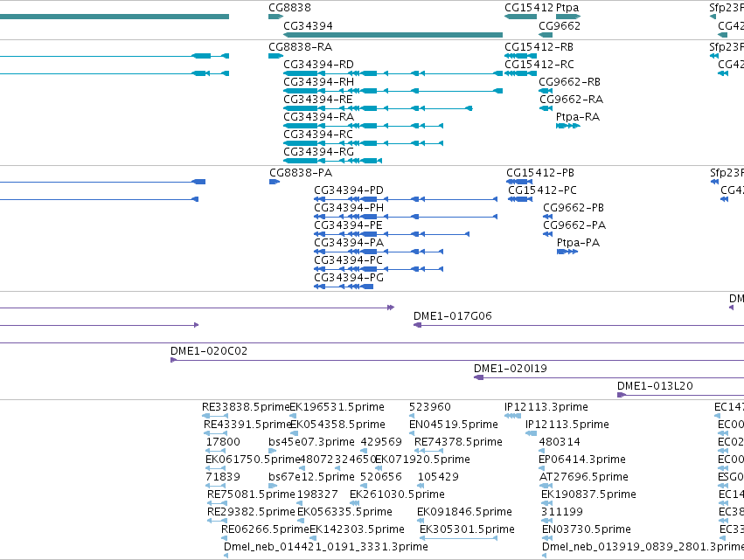Select clone DME1-017G06
Image resolution: width=744 pixels, height=560 pixels.
pyautogui.click(x=452, y=315)
